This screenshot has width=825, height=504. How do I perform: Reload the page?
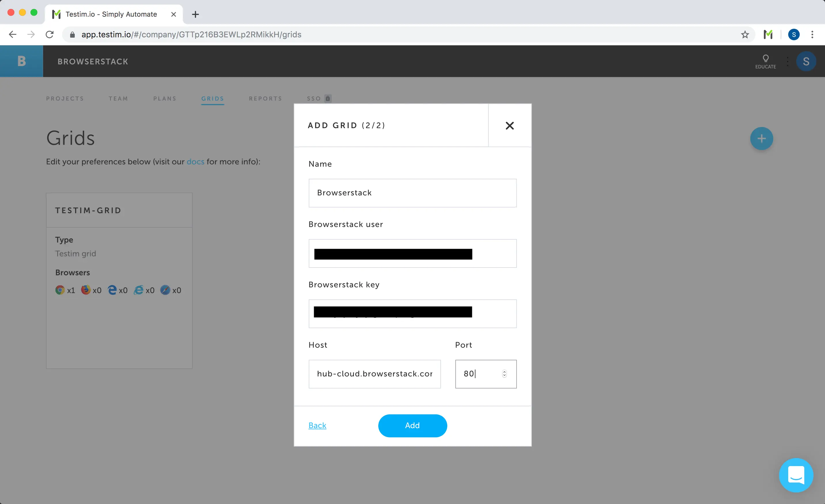(x=49, y=34)
